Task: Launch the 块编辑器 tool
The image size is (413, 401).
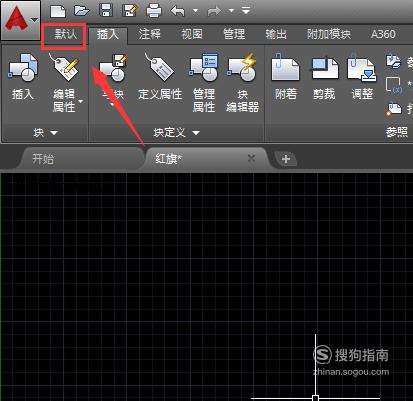Action: click(242, 83)
